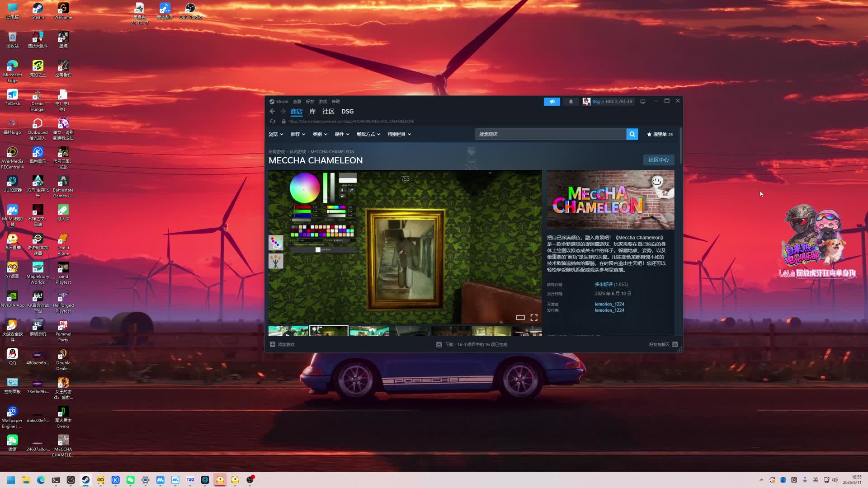Switch screenshot viewer to theater mode
The height and width of the screenshot is (488, 868).
(520, 318)
